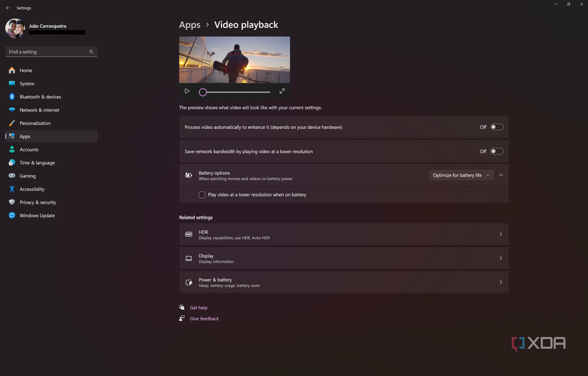The image size is (588, 376).
Task: Click the Windows Update refresh icon
Action: tap(12, 215)
